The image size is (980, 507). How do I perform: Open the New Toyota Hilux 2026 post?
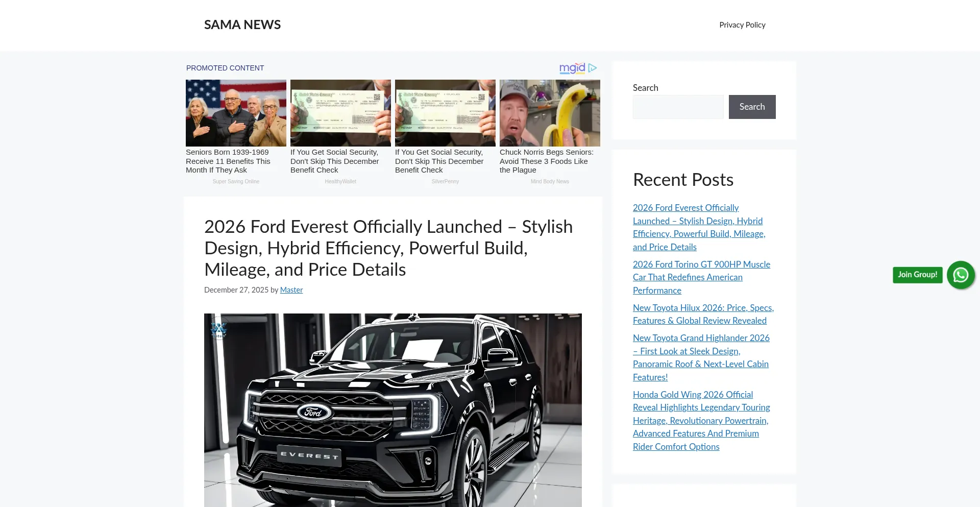click(x=703, y=314)
